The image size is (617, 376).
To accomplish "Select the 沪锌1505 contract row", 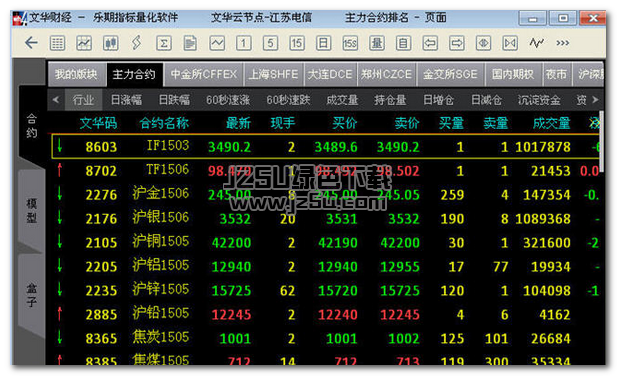I will coord(325,290).
